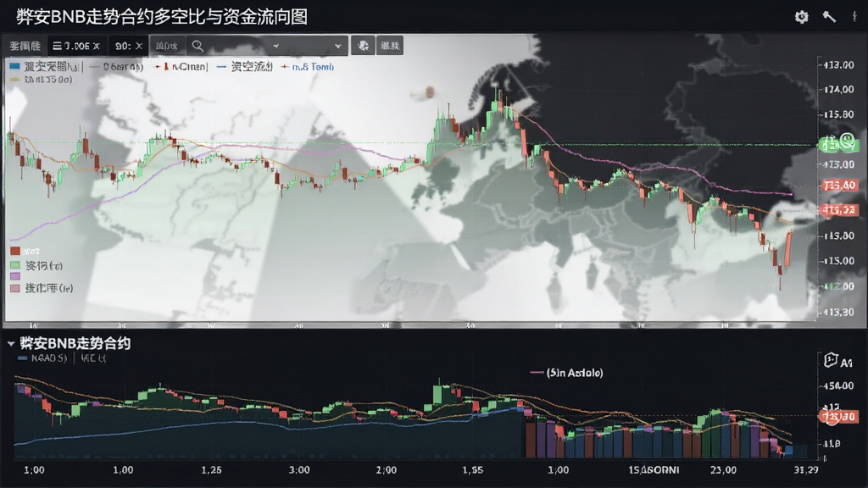The image size is (868, 488).
Task: Click the '1,55' time axis label
Action: pos(473,470)
